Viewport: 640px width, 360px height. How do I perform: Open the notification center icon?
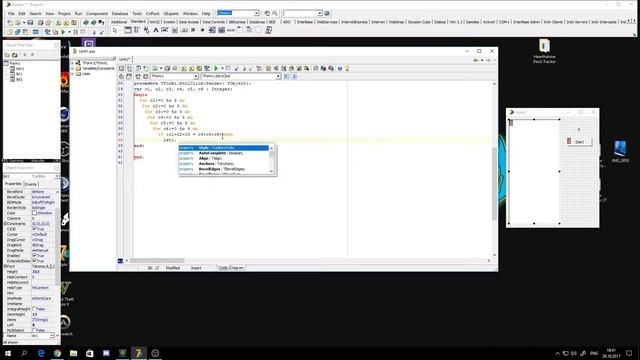(629, 353)
